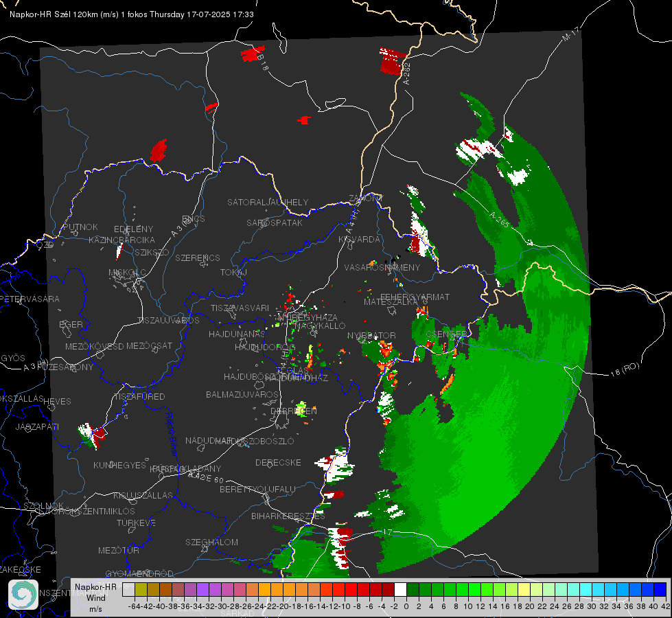Click the BERETTYÓÚJFALU town label
Viewport: 672px width, 618px height.
point(257,489)
